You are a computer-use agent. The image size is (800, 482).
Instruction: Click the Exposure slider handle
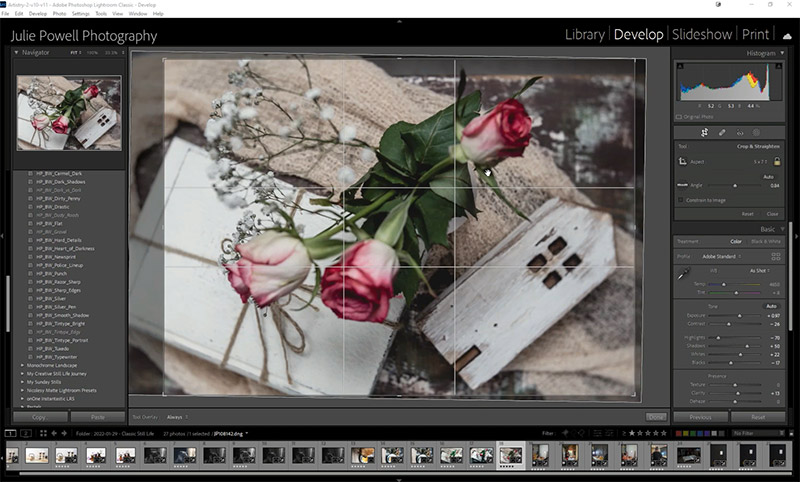coord(740,316)
